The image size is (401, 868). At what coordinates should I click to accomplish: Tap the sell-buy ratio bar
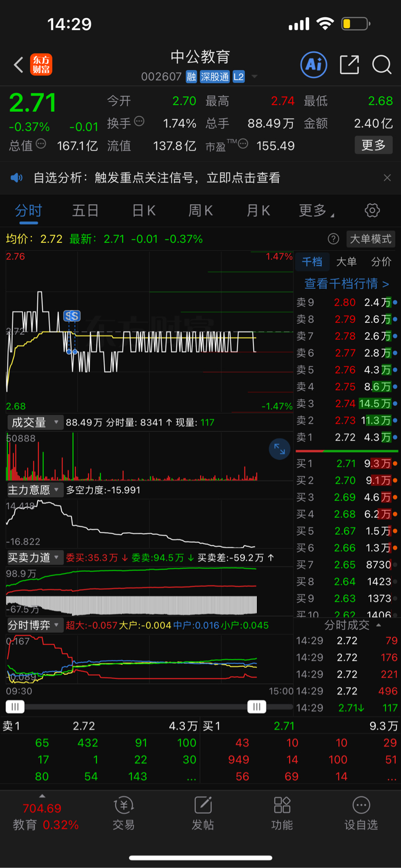point(347,451)
